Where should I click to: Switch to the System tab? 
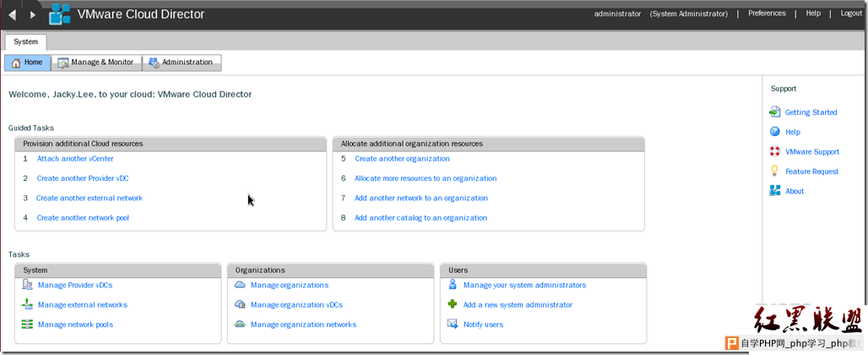[25, 42]
